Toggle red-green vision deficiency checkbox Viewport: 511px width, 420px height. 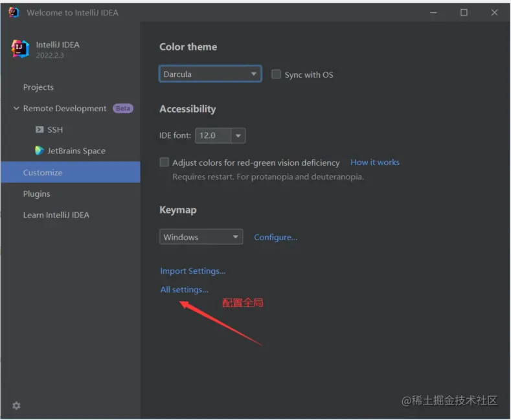pyautogui.click(x=165, y=162)
